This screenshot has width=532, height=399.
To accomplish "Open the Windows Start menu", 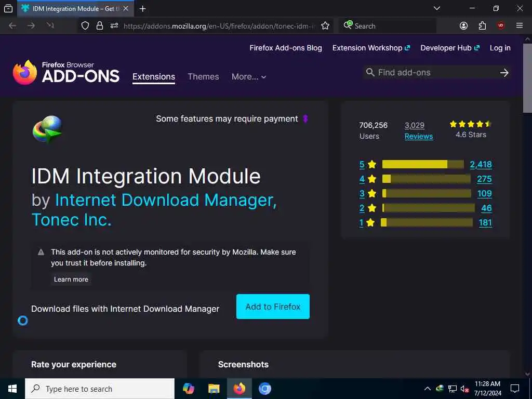I will pyautogui.click(x=12, y=389).
